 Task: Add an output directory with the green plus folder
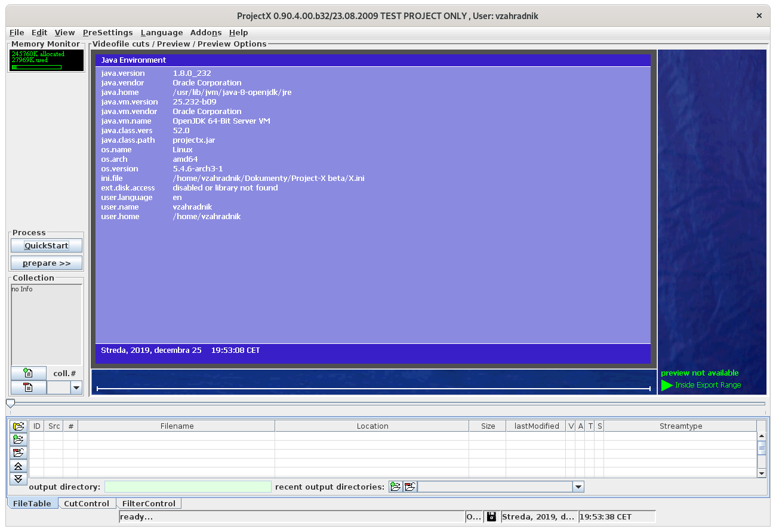click(x=395, y=487)
